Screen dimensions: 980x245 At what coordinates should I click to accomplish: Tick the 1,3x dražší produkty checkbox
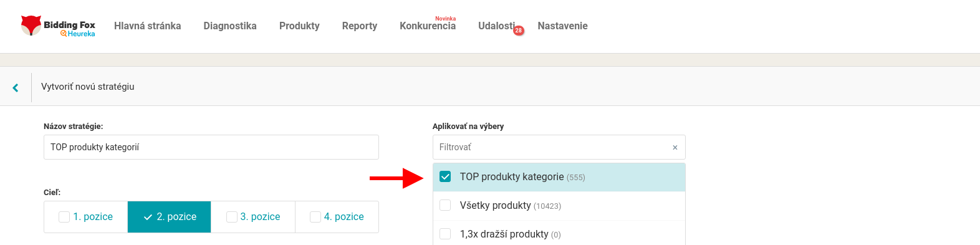coord(445,234)
